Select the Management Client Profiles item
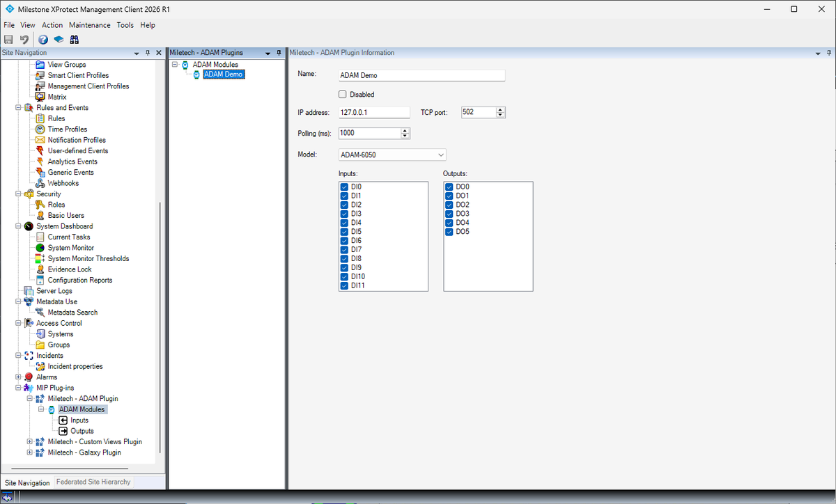The width and height of the screenshot is (836, 504). click(88, 86)
